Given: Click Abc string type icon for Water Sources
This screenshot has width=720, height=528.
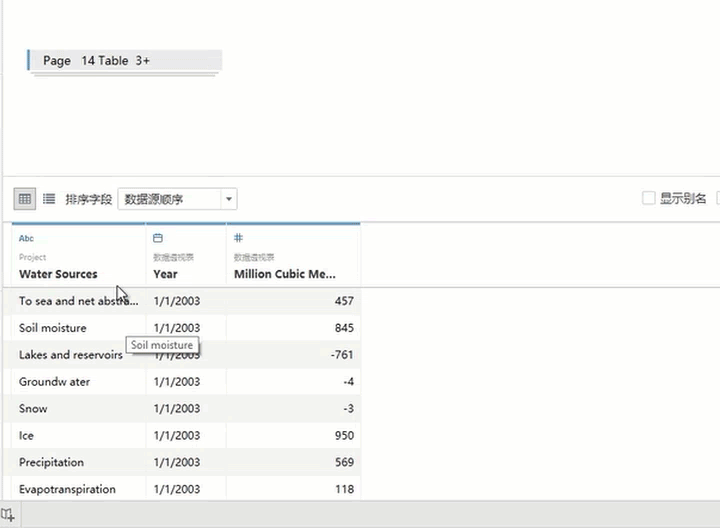Looking at the screenshot, I should (x=26, y=238).
